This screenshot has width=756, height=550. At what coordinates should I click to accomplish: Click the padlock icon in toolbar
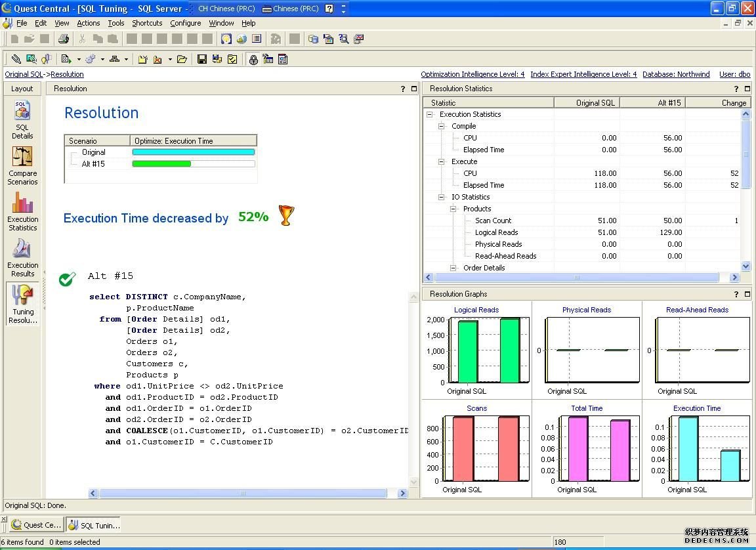click(x=253, y=59)
